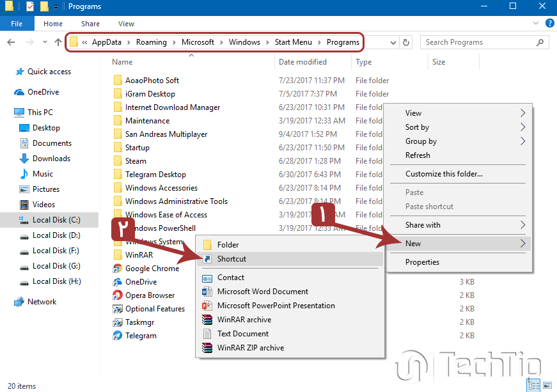
Task: Click the arrow after Roaming in address bar
Action: tap(174, 43)
